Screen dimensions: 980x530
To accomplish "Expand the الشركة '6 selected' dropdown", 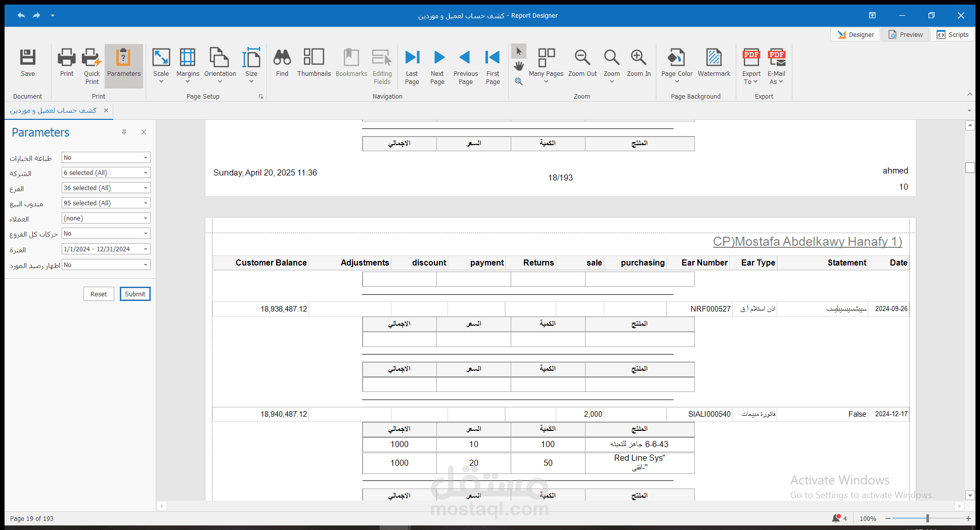I will [x=106, y=173].
